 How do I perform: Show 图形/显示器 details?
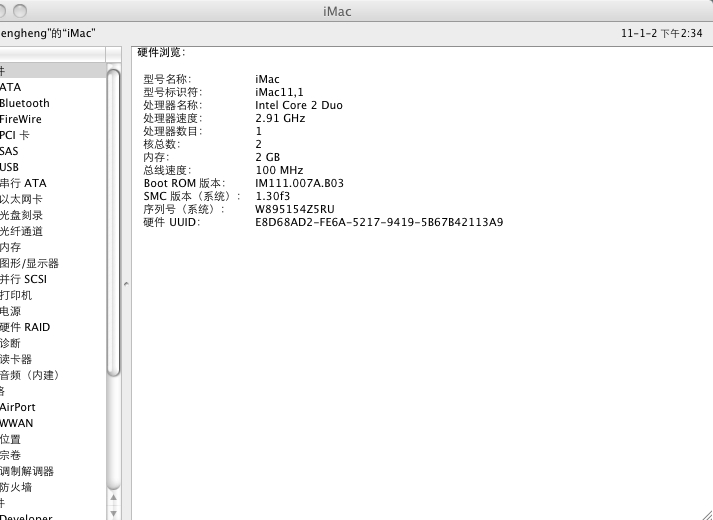[30, 263]
